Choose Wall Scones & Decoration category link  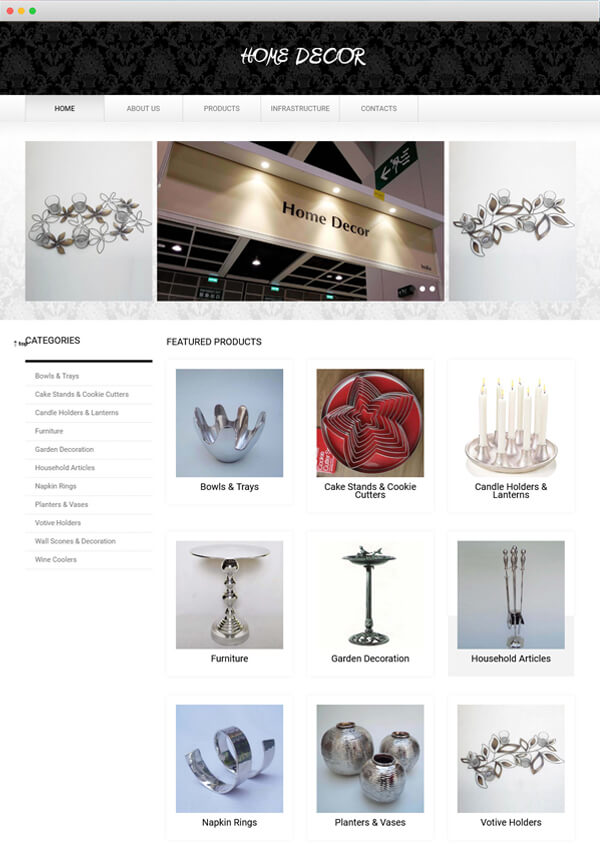point(75,541)
